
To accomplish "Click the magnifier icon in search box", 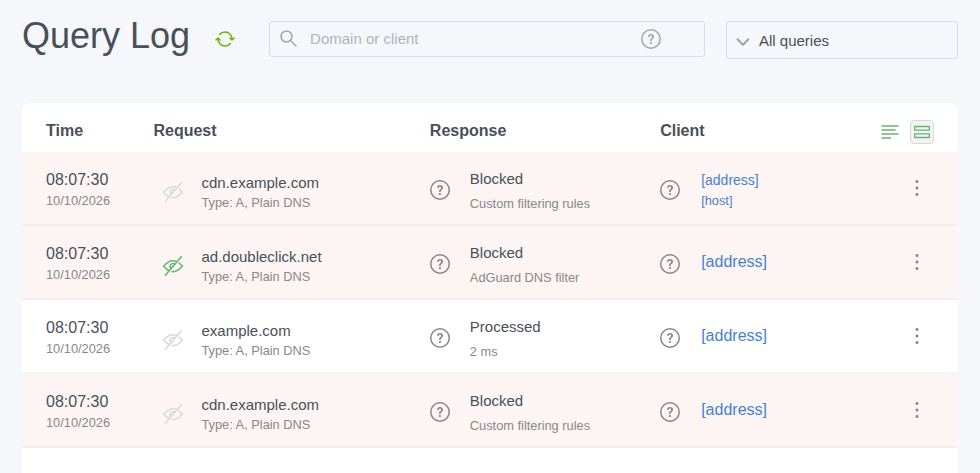I will click(288, 39).
